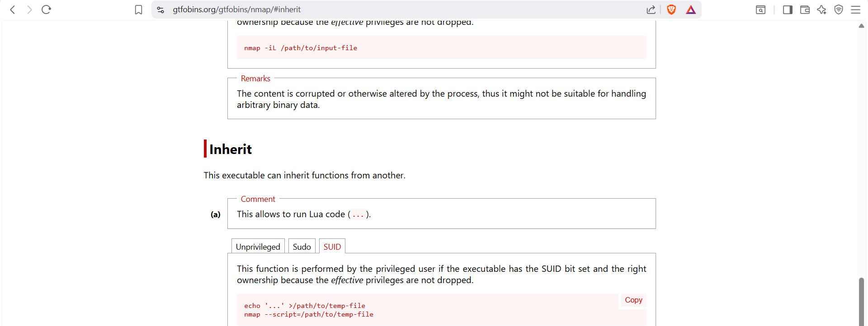This screenshot has height=326, width=868.
Task: Click the share page icon
Action: point(651,9)
